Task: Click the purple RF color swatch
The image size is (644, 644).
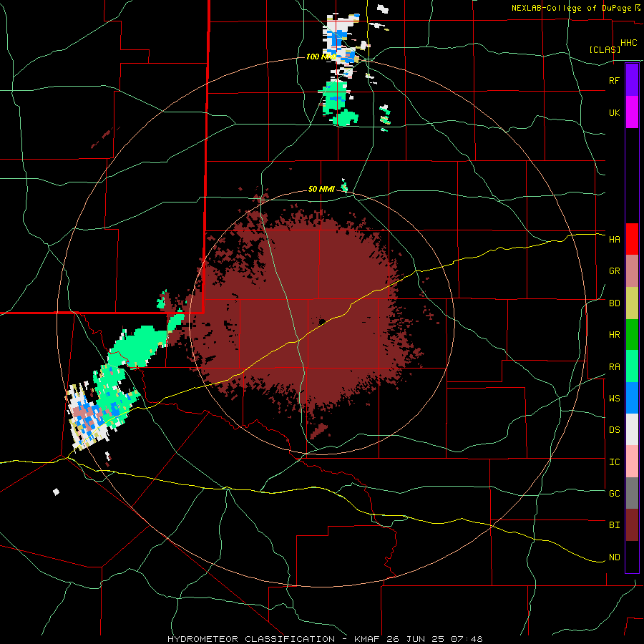Action: coord(632,80)
